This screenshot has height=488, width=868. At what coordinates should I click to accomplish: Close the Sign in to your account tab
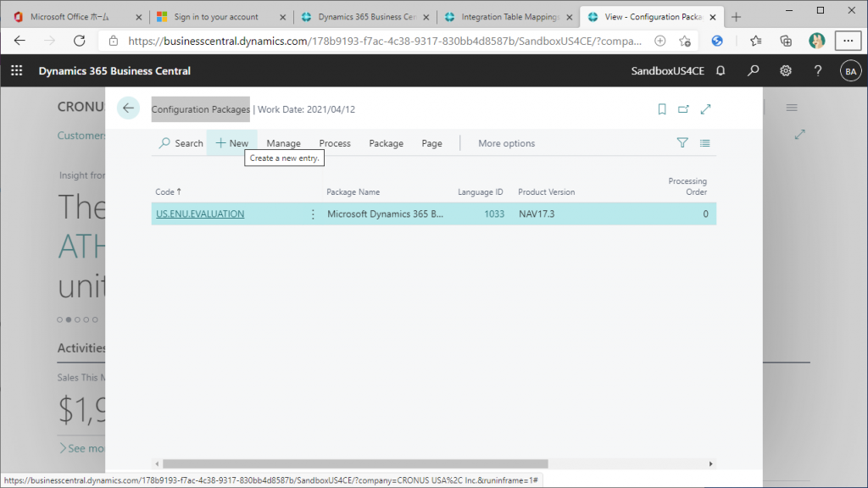click(282, 17)
